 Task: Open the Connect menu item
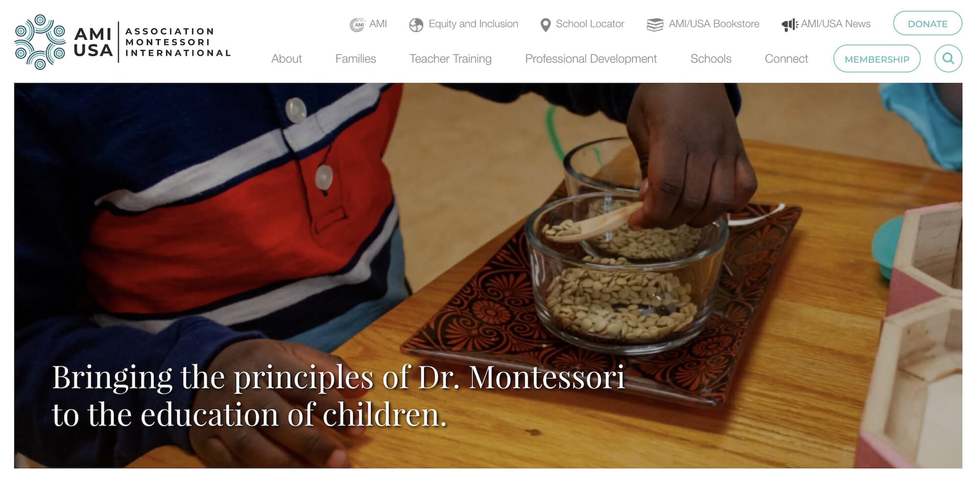pos(786,59)
